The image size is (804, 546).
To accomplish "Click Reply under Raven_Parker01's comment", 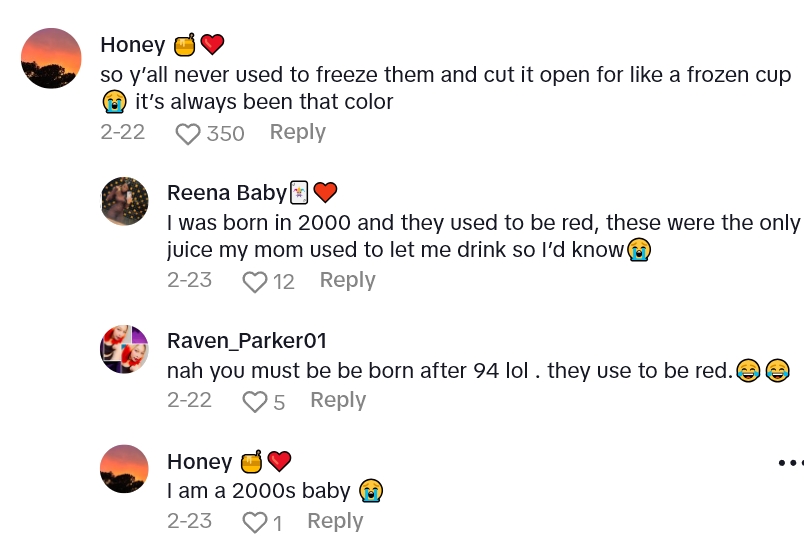I will pos(338,400).
